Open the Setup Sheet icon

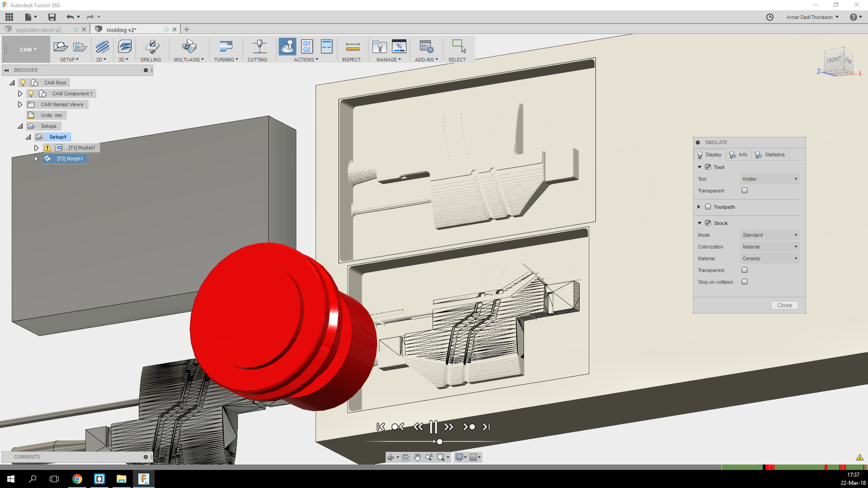[326, 47]
